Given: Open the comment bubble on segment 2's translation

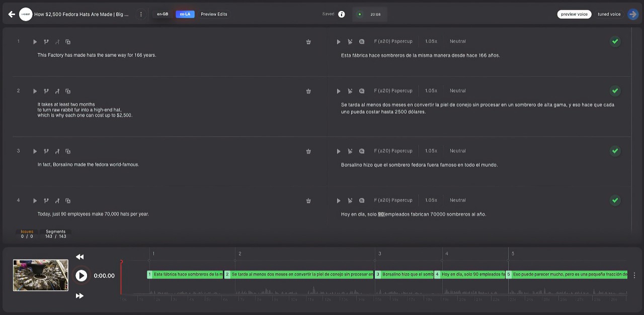Looking at the screenshot, I should pyautogui.click(x=362, y=91).
